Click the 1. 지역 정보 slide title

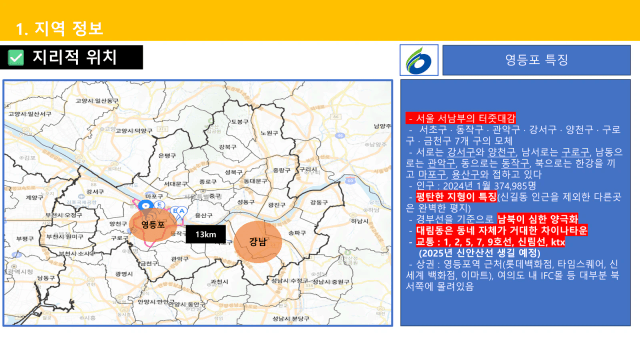click(59, 28)
